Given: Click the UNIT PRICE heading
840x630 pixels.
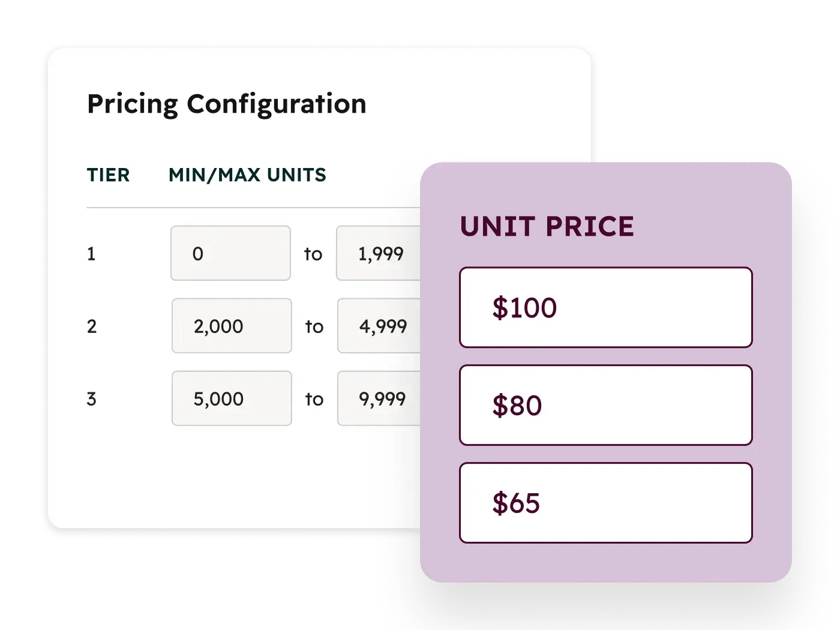Looking at the screenshot, I should tap(547, 227).
